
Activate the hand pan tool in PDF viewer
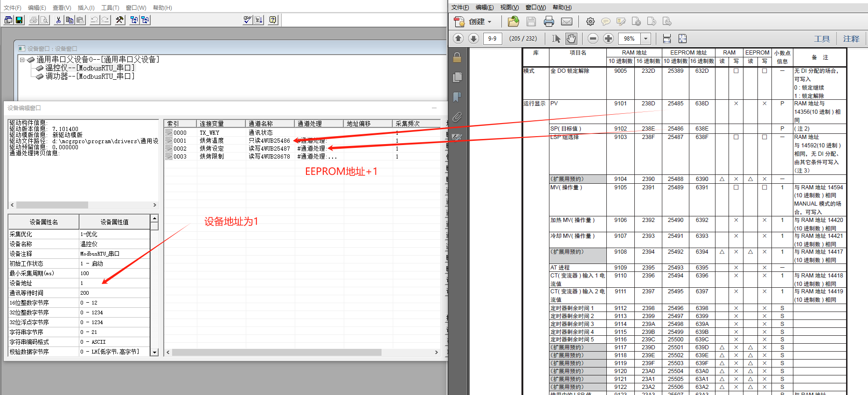point(571,38)
